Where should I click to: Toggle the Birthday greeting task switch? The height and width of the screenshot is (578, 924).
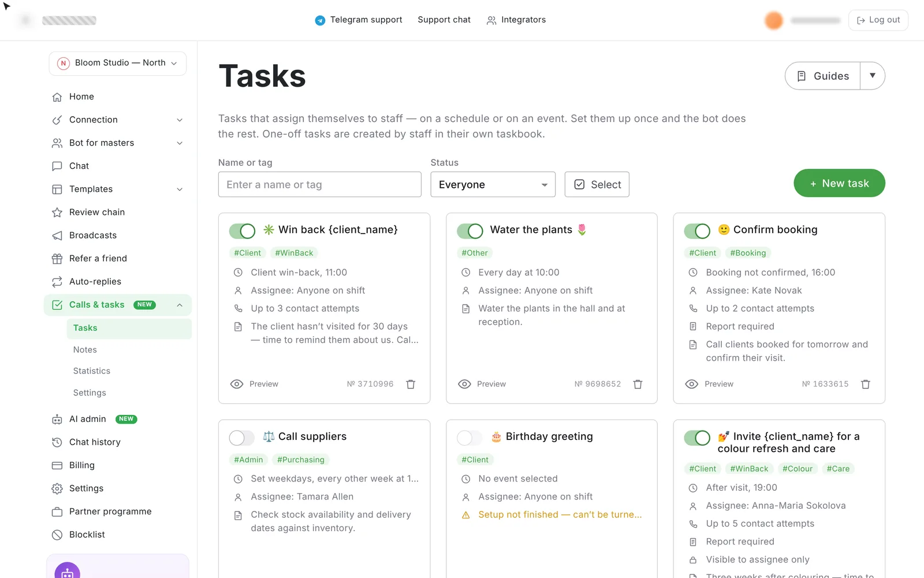(x=470, y=438)
